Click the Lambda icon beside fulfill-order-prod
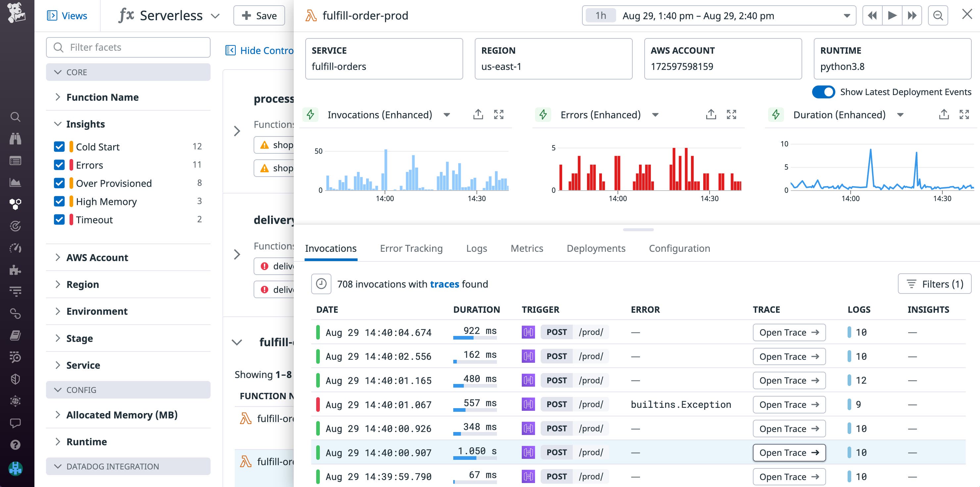Screen dimensions: 980x487 (311, 16)
